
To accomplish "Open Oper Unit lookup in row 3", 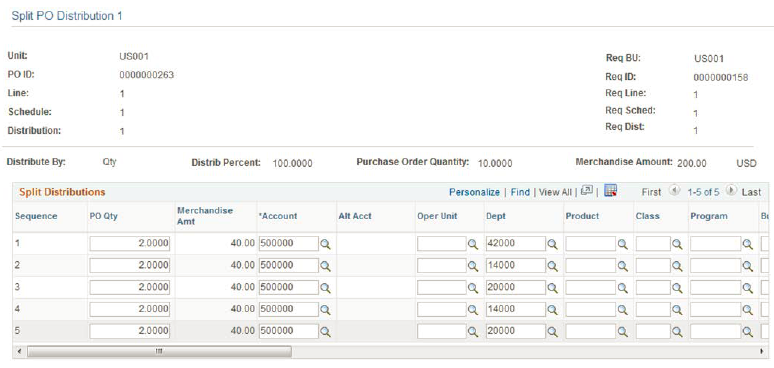I will [x=473, y=288].
